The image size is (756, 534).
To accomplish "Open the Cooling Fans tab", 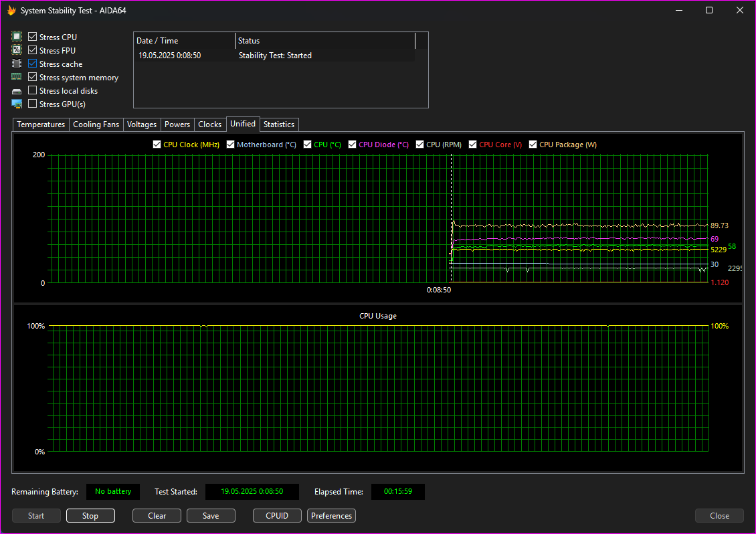I will 96,124.
